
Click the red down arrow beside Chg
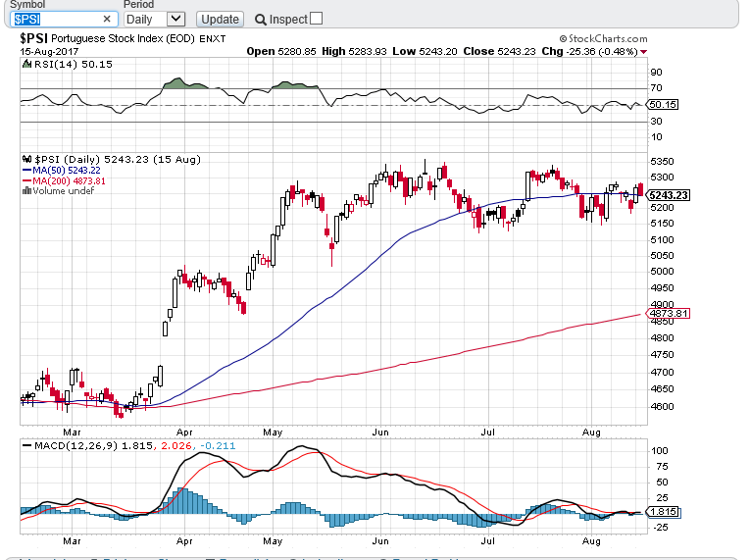click(x=643, y=52)
